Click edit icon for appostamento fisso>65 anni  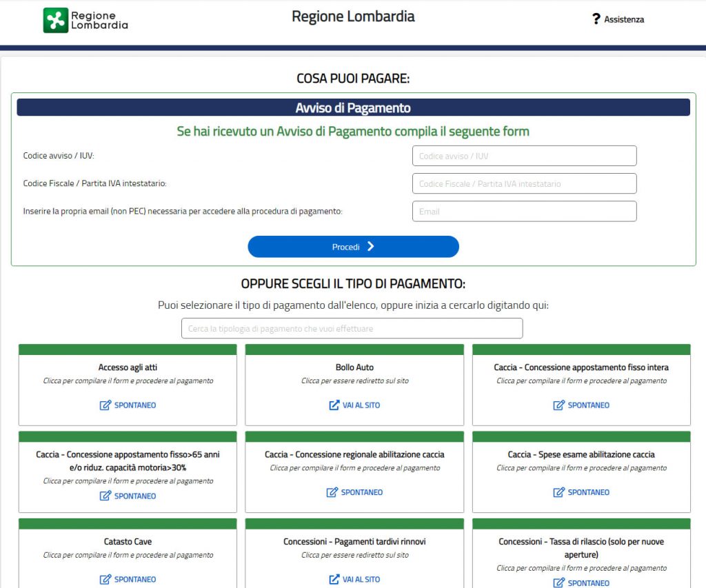[105, 496]
